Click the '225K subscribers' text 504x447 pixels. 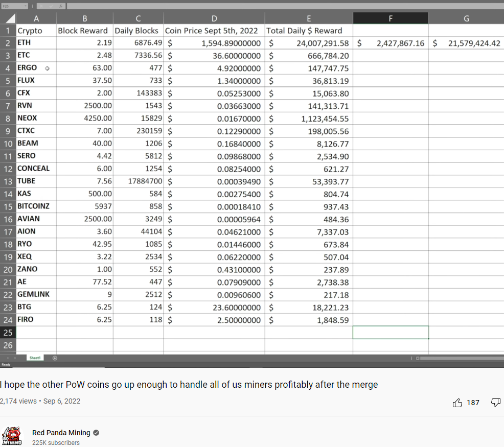[56, 443]
